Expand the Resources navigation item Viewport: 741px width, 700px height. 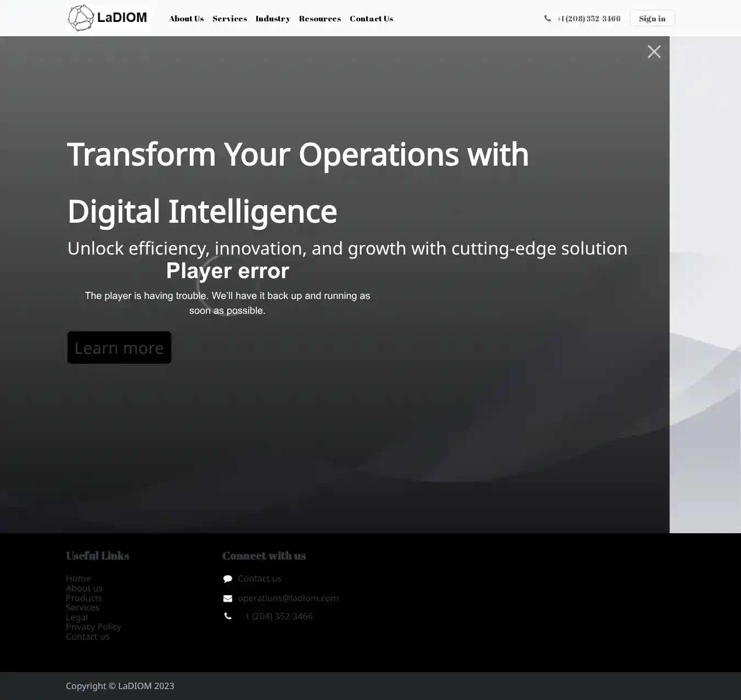(x=319, y=19)
